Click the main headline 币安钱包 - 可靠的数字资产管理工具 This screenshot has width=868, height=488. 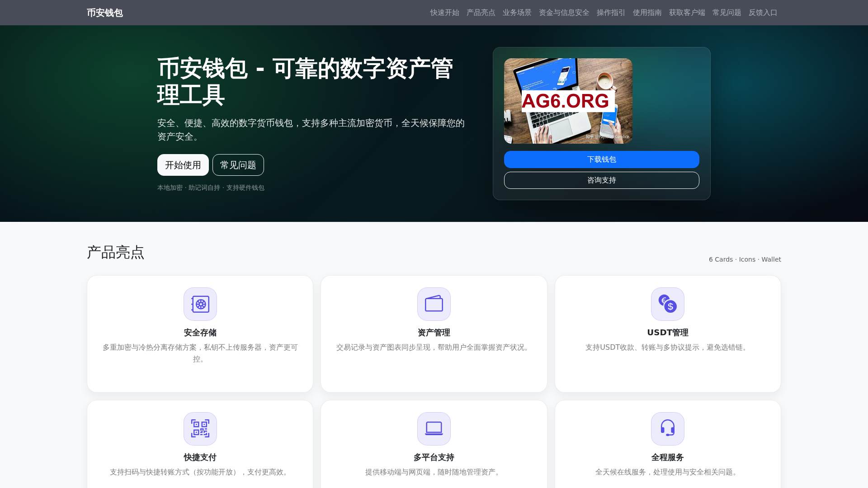305,82
